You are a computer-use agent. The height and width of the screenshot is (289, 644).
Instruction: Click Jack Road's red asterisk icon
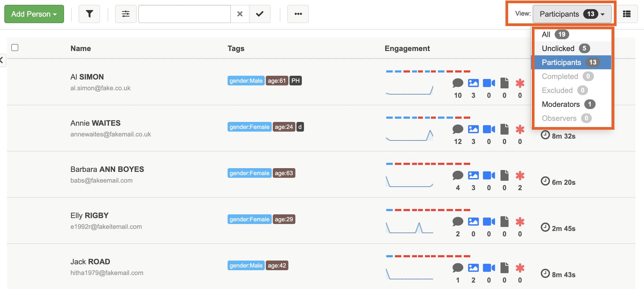(x=520, y=268)
